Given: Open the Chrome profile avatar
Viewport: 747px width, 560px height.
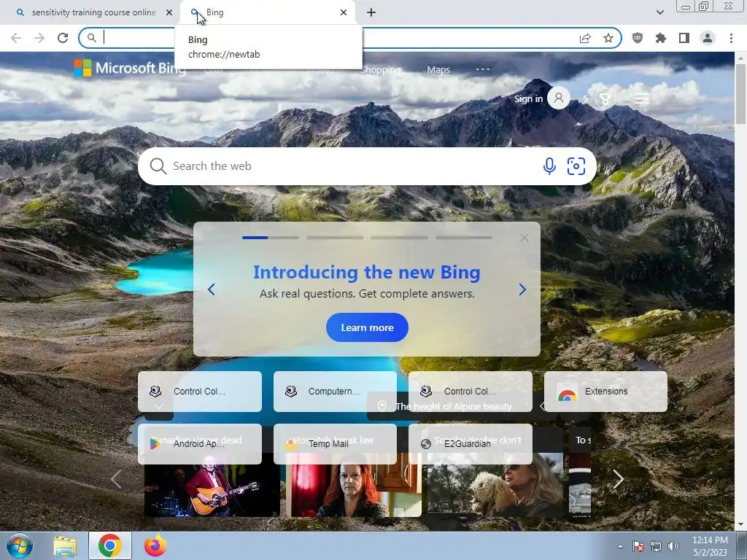Looking at the screenshot, I should click(x=708, y=38).
